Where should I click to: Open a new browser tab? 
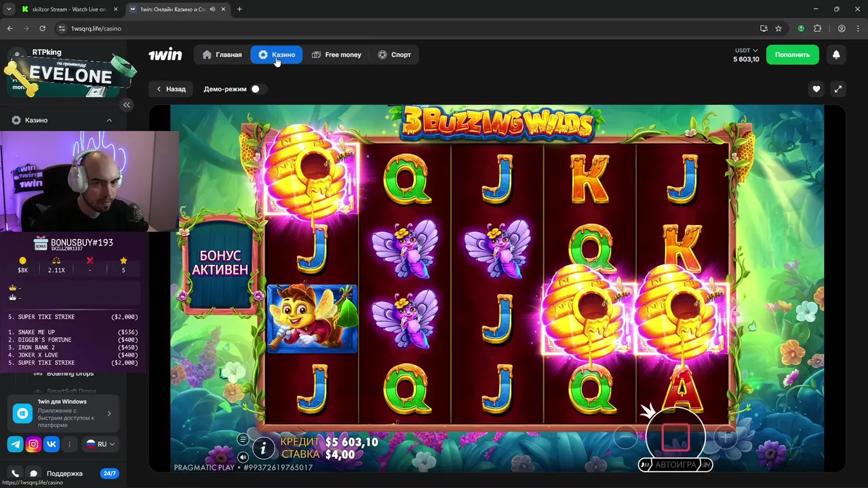(x=239, y=9)
